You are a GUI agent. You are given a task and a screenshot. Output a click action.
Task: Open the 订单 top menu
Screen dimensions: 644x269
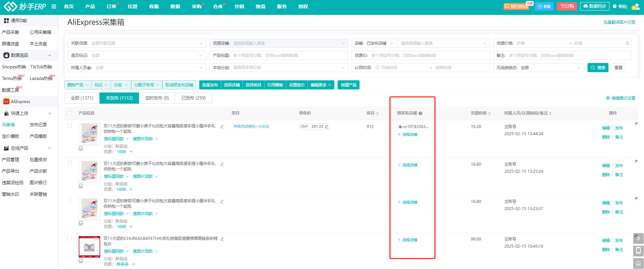tap(111, 6)
